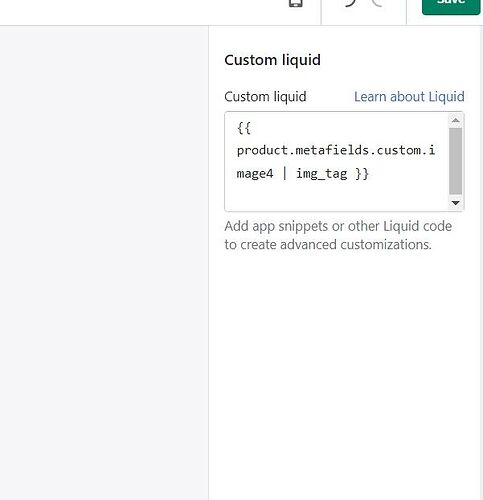Click the word img_tag in the code
483x500 pixels.
point(321,174)
